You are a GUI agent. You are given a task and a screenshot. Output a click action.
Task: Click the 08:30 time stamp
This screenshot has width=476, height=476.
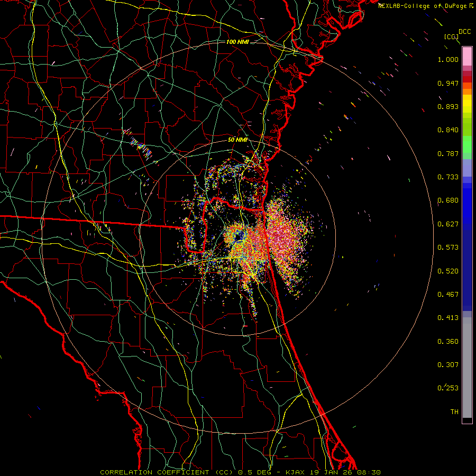pyautogui.click(x=369, y=472)
